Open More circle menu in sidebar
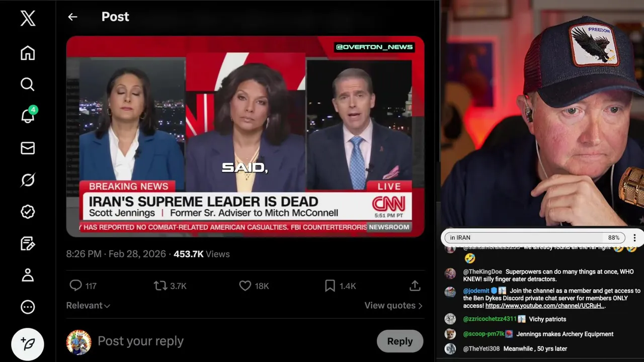 [x=28, y=307]
